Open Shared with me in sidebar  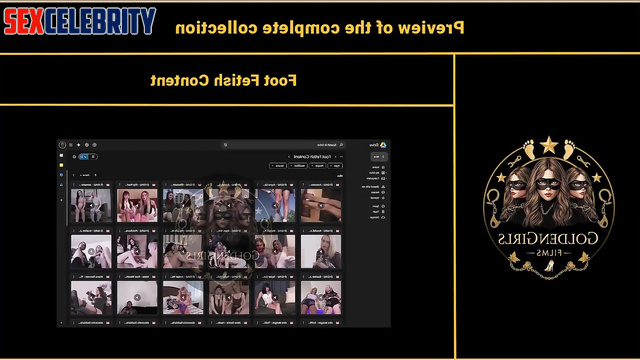[373, 187]
